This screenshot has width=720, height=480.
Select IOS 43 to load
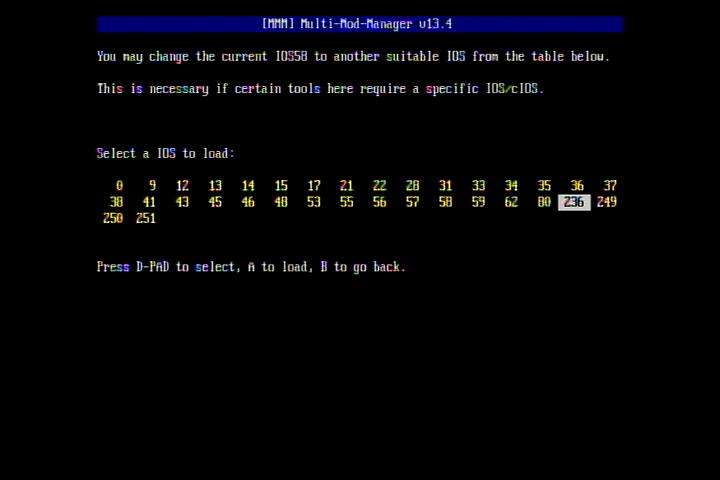182,202
